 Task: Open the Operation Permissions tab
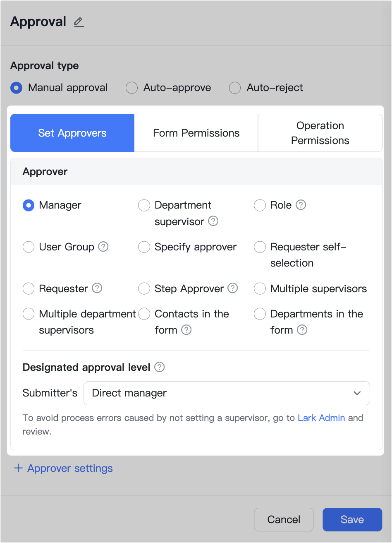pos(320,133)
